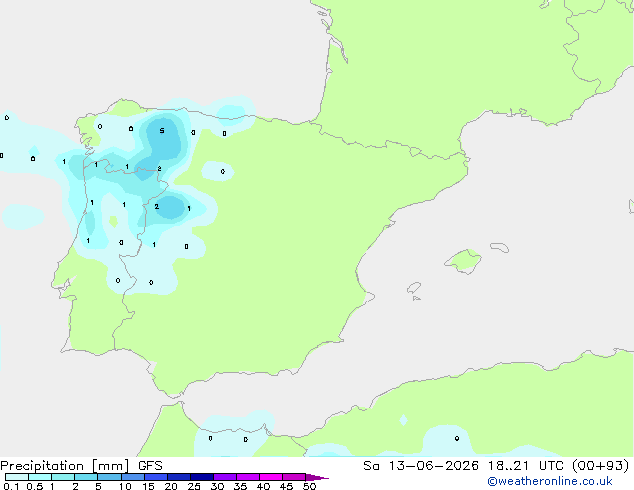Select the 30–35 mm purple legend swatch
Screen dimensions: 634x490
[x=225, y=477]
